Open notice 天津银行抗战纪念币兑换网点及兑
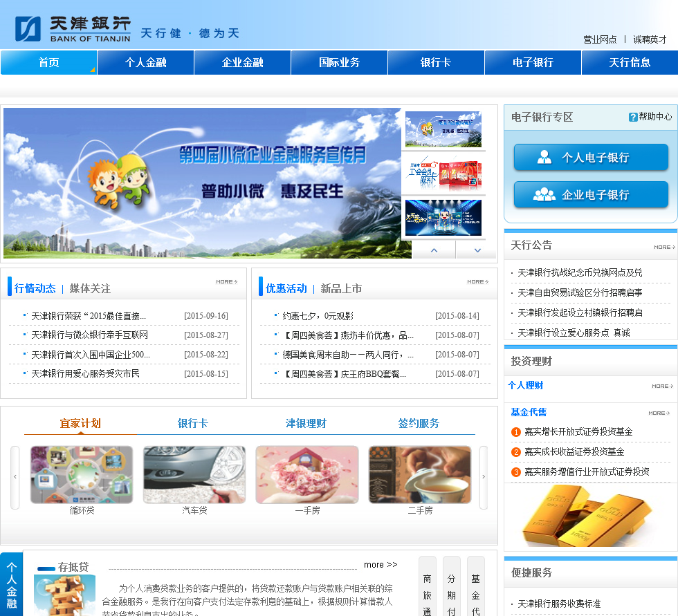This screenshot has height=616, width=678. [580, 272]
